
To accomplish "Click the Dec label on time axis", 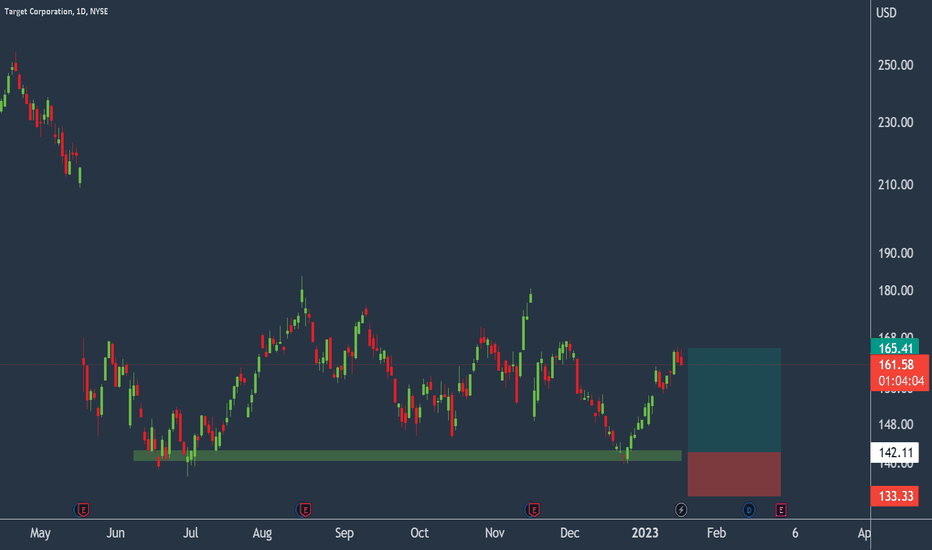I will 569,533.
